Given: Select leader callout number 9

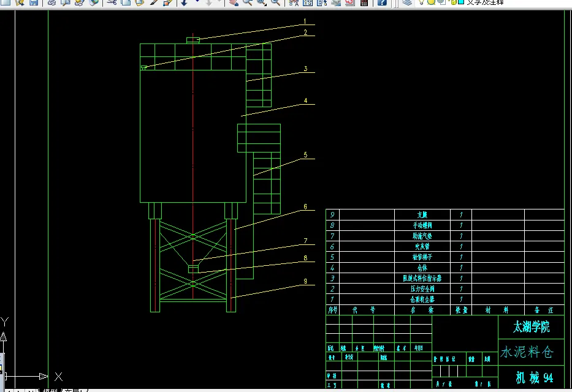Looking at the screenshot, I should click(305, 281).
